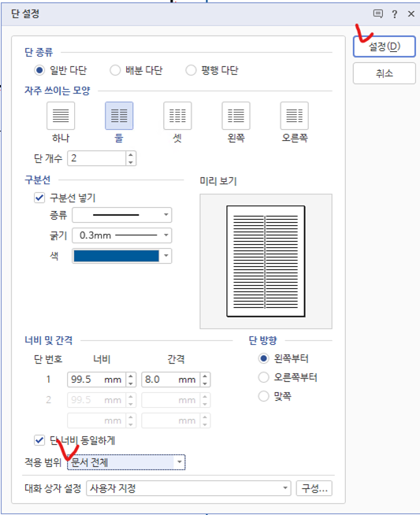Open the 종류 line style dropdown
This screenshot has width=420, height=515.
[x=122, y=215]
